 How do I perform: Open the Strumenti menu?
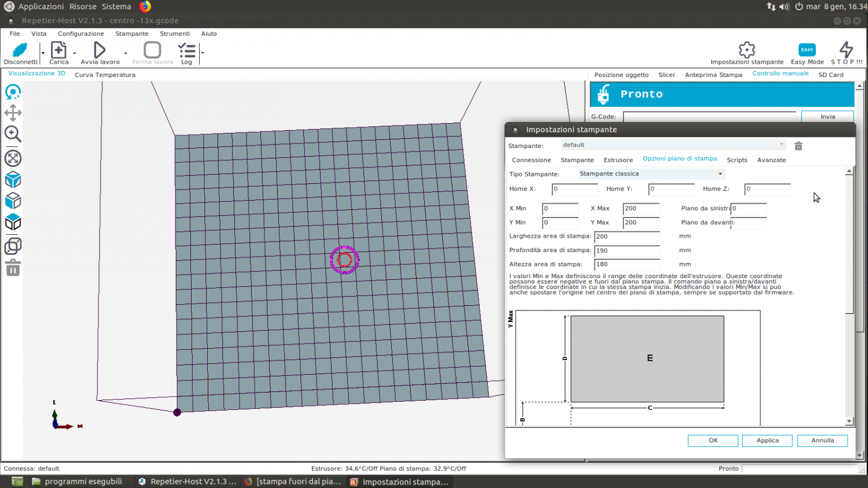coord(175,34)
